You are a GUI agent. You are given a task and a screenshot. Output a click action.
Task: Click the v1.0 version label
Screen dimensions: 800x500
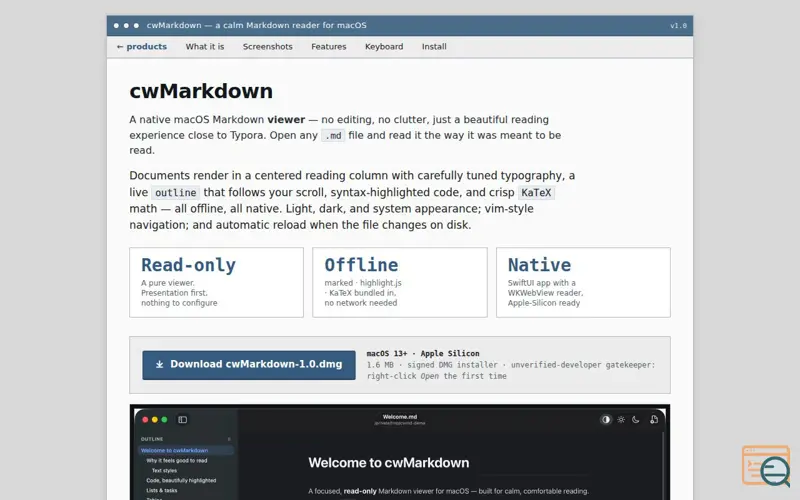678,26
